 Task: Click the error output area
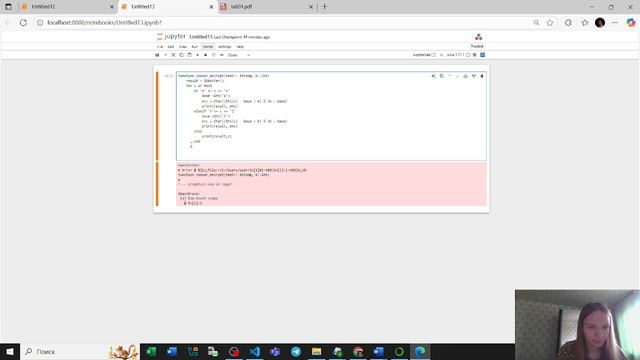pyautogui.click(x=331, y=184)
